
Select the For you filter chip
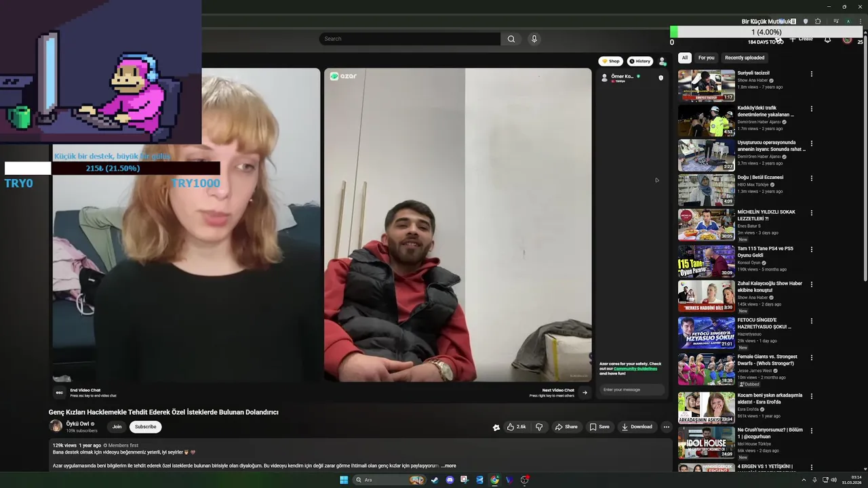706,58
